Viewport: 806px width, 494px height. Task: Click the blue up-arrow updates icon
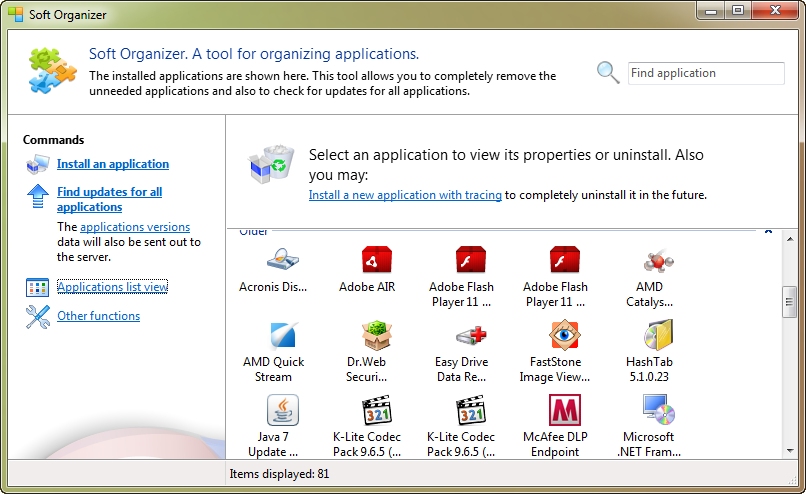point(38,196)
